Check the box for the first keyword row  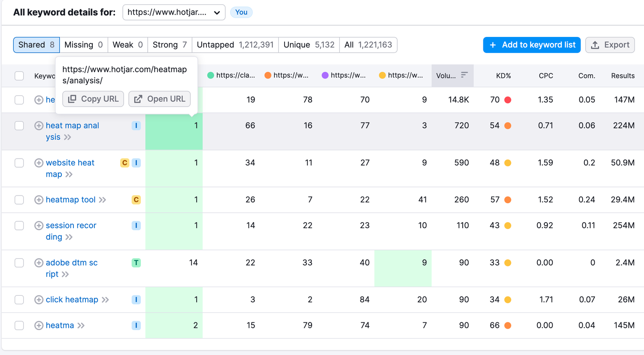(x=19, y=100)
